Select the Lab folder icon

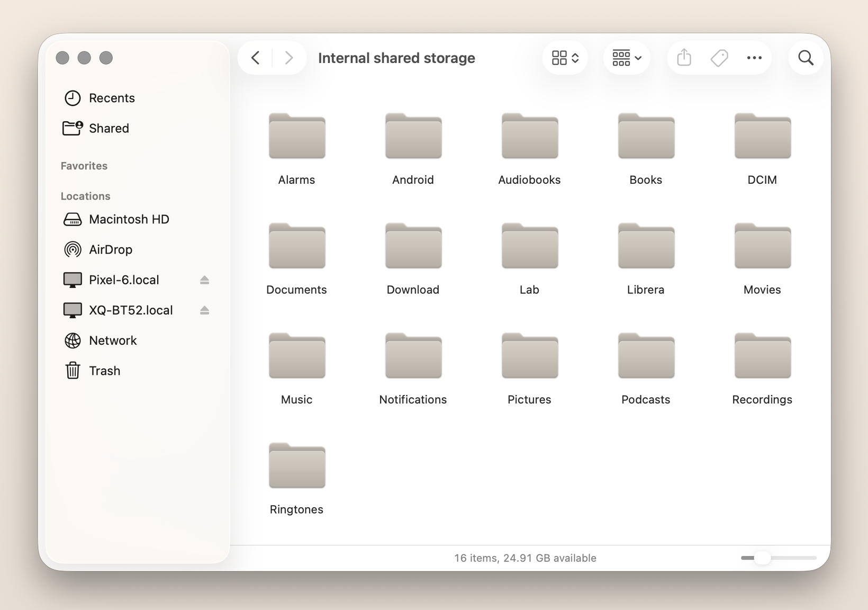coord(530,246)
